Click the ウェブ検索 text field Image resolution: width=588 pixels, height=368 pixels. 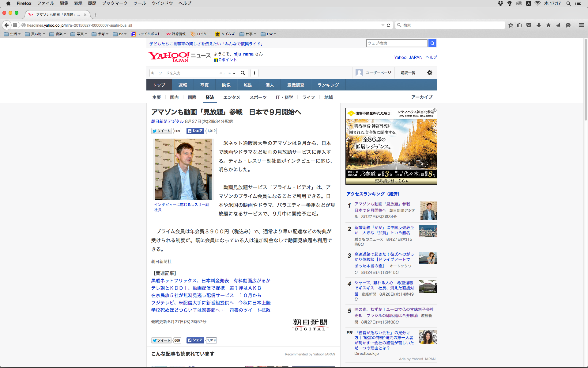396,43
